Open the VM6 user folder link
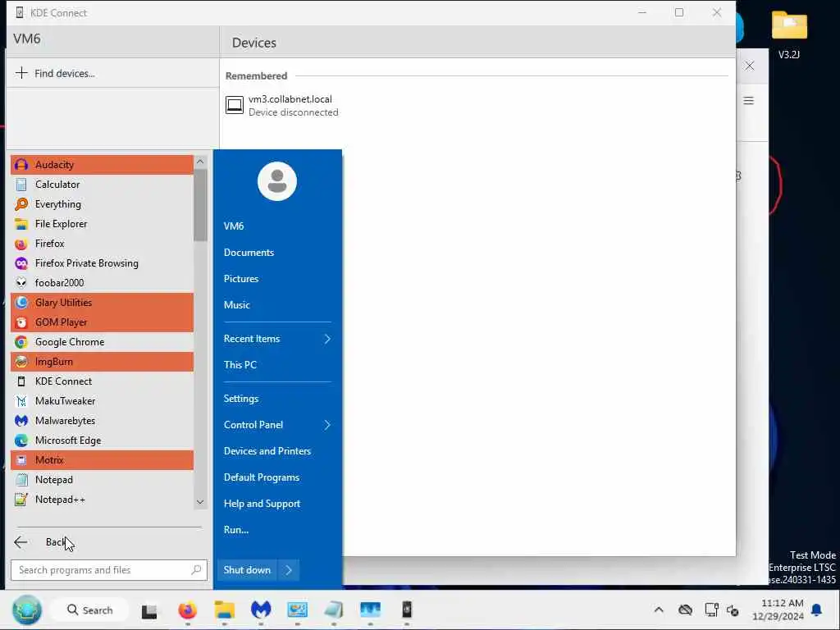This screenshot has height=630, width=840. pyautogui.click(x=234, y=226)
